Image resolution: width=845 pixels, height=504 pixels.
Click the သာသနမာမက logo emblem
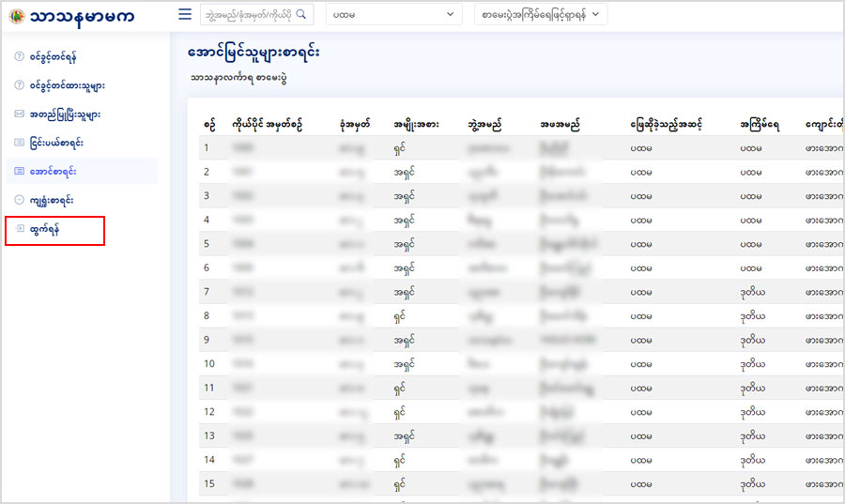click(x=15, y=16)
